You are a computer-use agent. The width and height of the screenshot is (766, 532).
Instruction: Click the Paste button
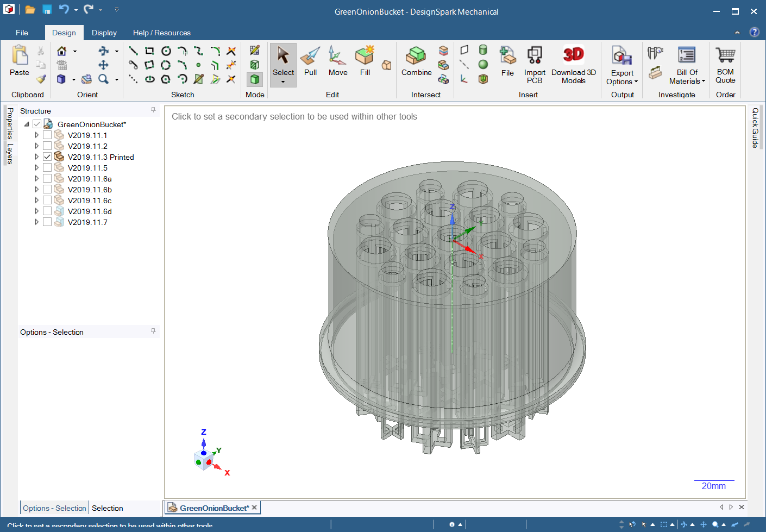tap(20, 61)
